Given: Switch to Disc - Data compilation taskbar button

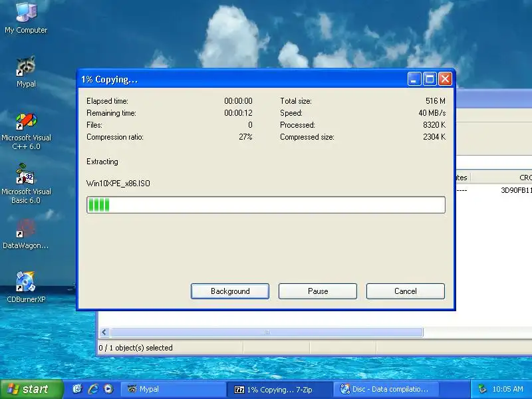Looking at the screenshot, I should click(386, 389).
